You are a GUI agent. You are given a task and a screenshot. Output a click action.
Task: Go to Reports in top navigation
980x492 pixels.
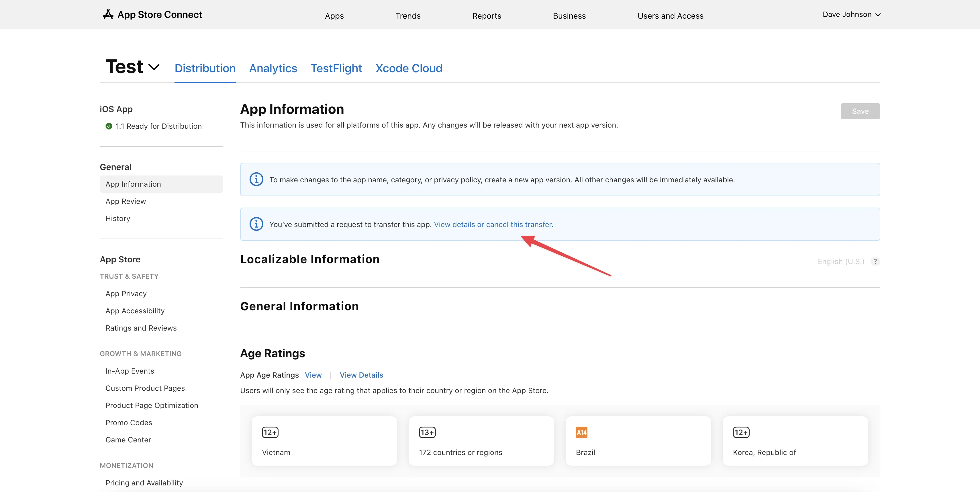coord(487,15)
